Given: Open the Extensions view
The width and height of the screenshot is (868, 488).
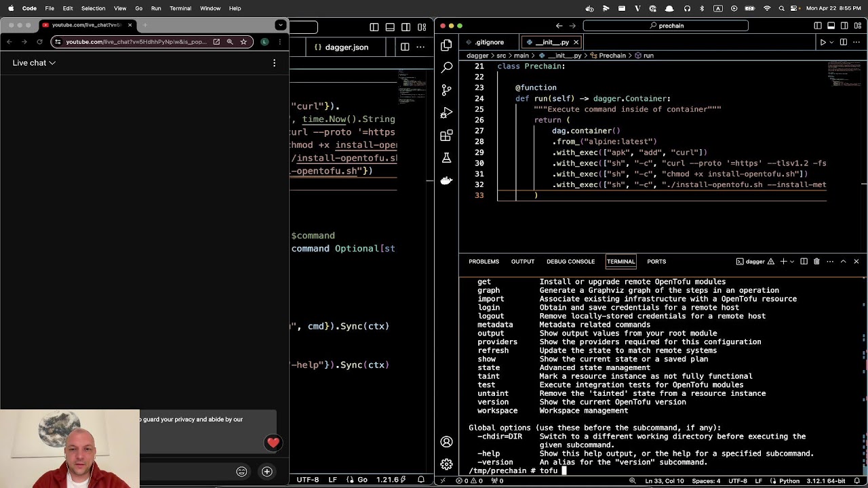Looking at the screenshot, I should point(446,136).
